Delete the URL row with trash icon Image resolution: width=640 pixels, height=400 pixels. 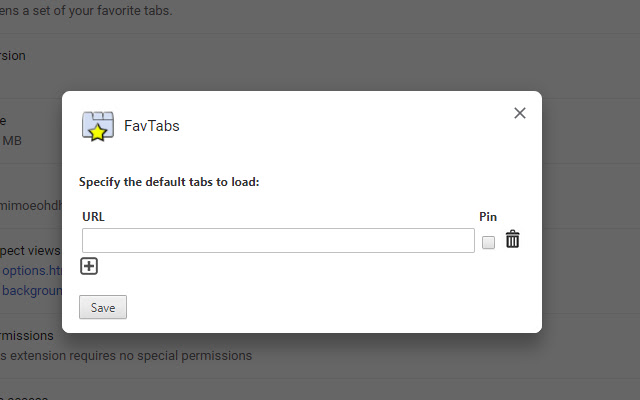click(x=512, y=240)
